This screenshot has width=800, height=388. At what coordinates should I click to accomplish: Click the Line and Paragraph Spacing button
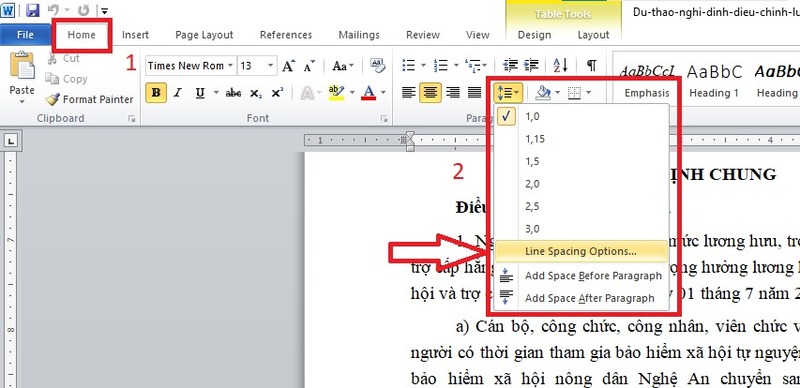pyautogui.click(x=508, y=93)
